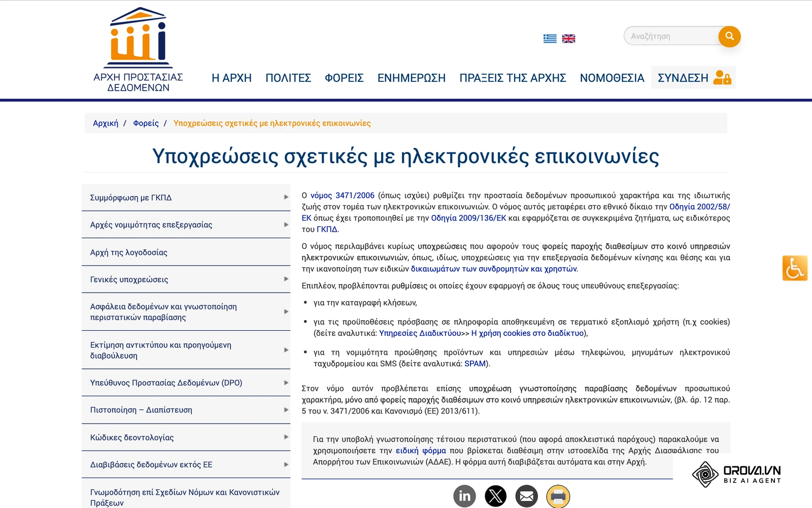Open the Οδηγία 2009/136/ΕΚ link
Image resolution: width=812 pixels, height=508 pixels.
[x=468, y=218]
